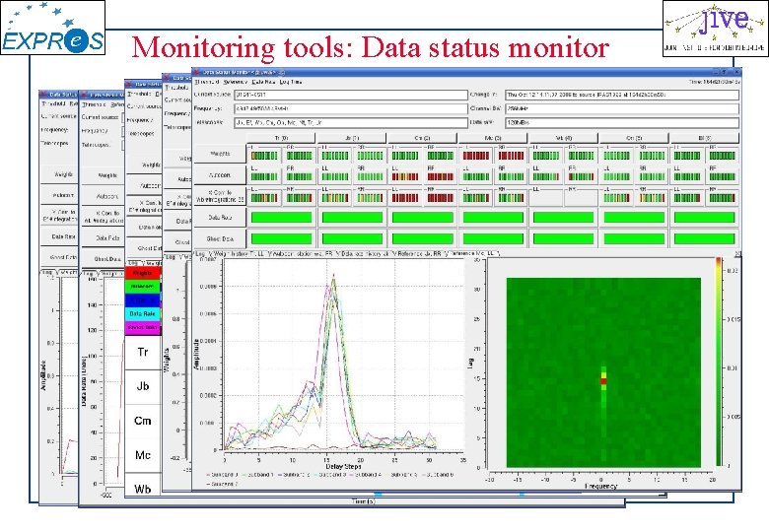This screenshot has height=532, width=769.
Task: Click the Autocorr. row button in front window
Action: pyautogui.click(x=220, y=175)
